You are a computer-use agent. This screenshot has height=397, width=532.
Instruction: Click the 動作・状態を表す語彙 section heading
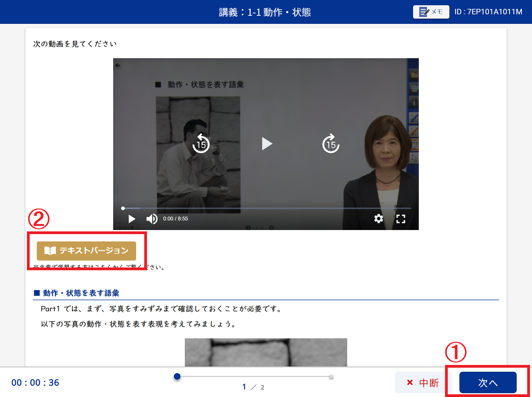(x=81, y=293)
